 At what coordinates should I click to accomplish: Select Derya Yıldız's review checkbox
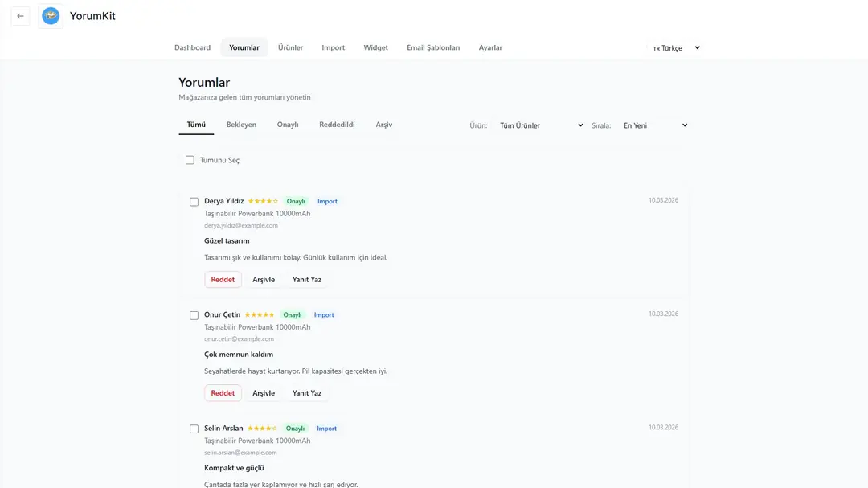coord(194,202)
